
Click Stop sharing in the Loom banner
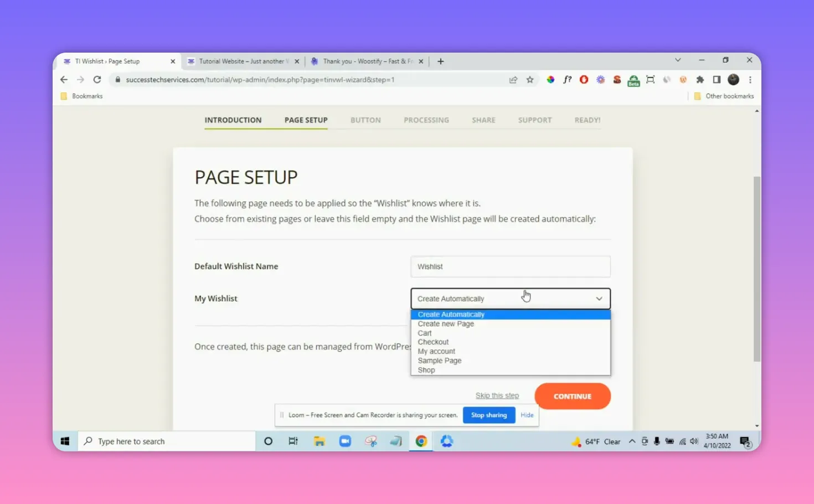pyautogui.click(x=488, y=414)
